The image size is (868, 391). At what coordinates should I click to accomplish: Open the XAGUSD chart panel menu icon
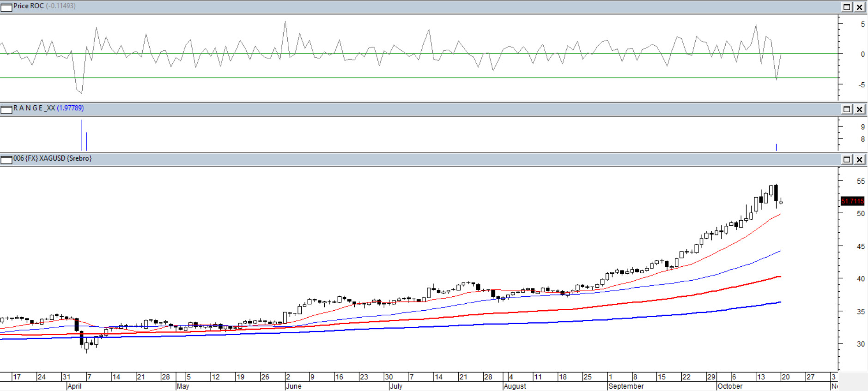[6, 160]
